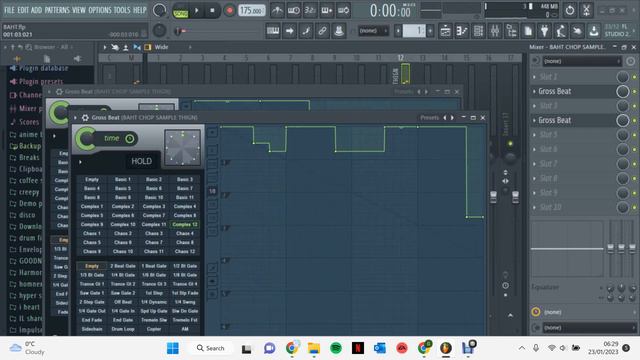Open File Explorer from the taskbar
The height and width of the screenshot is (360, 640).
point(314,348)
